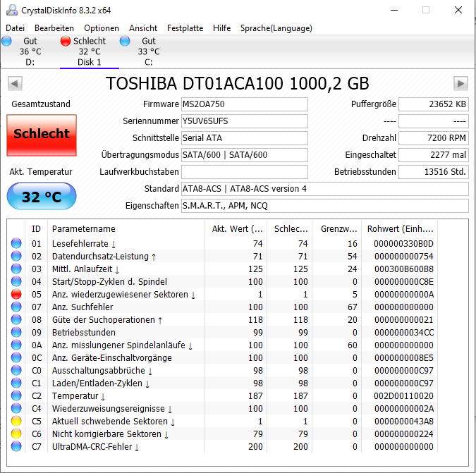Click the Drehzahl value 7200 RPM
Screen dimensions: 476x473
(x=434, y=138)
